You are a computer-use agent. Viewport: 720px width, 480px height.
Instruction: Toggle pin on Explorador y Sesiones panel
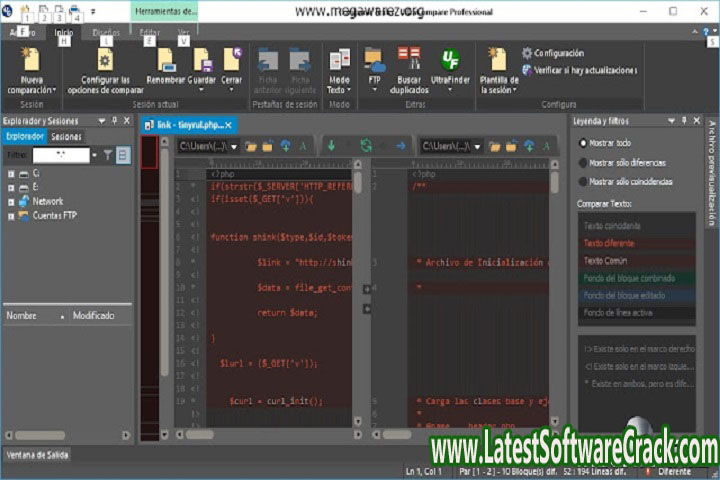114,121
